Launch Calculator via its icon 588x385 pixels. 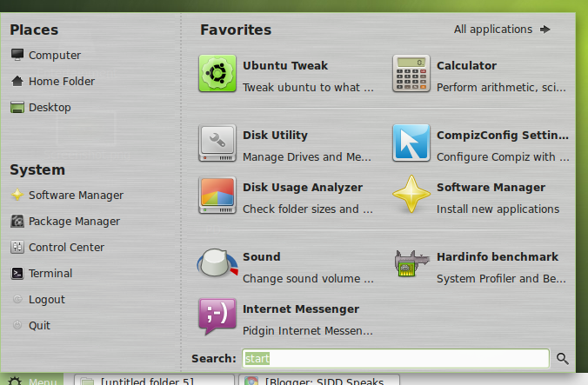411,73
